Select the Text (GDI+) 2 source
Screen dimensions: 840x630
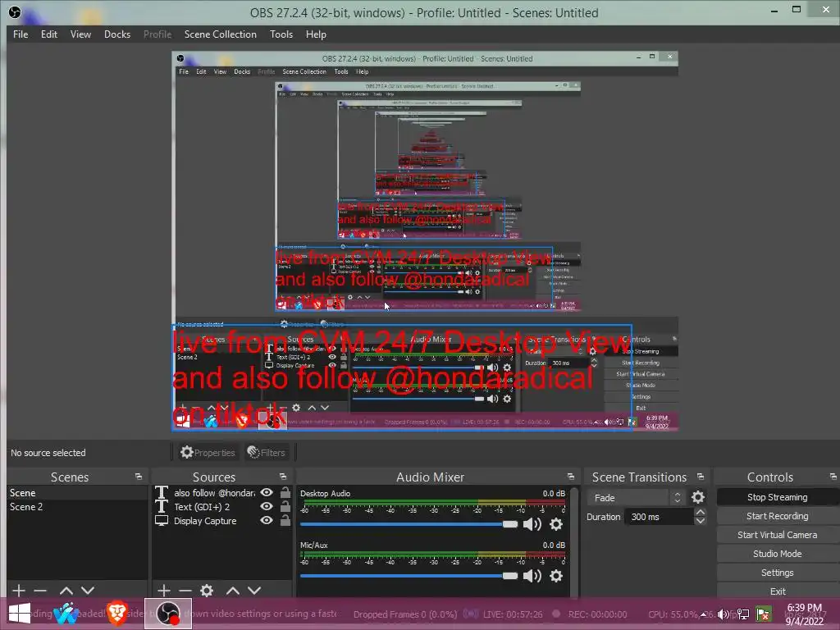point(202,507)
